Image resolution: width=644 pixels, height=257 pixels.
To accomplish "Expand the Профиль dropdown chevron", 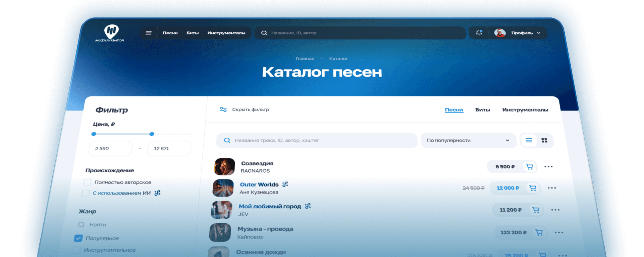I will tap(539, 33).
